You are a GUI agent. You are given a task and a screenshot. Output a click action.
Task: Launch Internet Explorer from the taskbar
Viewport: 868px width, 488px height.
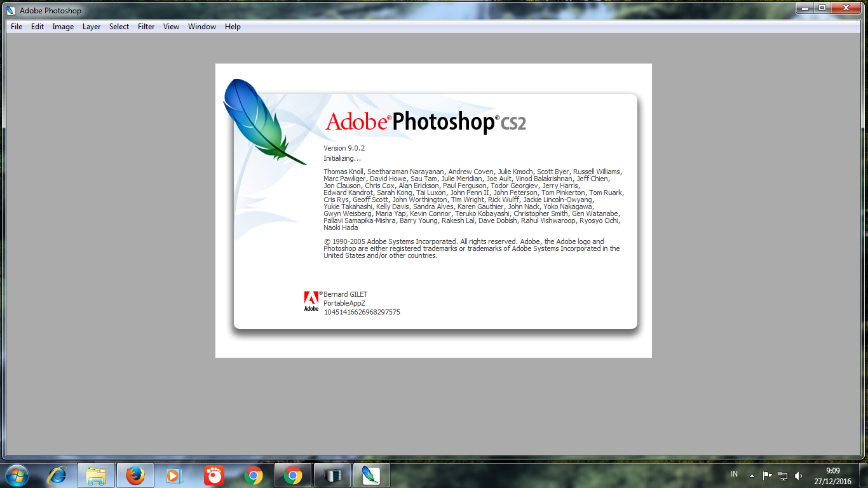pyautogui.click(x=58, y=475)
